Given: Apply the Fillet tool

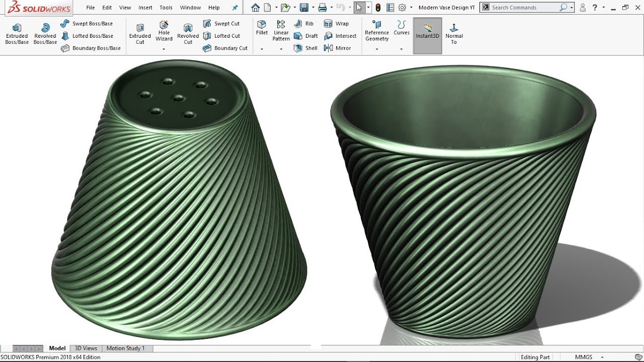Looking at the screenshot, I should point(262,28).
